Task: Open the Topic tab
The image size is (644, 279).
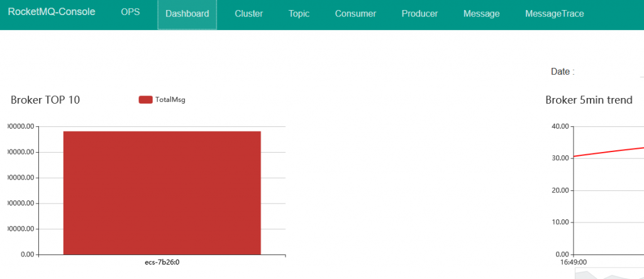Action: (299, 14)
